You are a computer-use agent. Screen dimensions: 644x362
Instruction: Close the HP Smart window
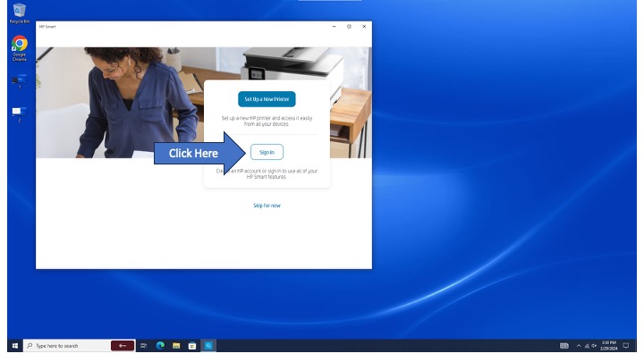tap(364, 27)
